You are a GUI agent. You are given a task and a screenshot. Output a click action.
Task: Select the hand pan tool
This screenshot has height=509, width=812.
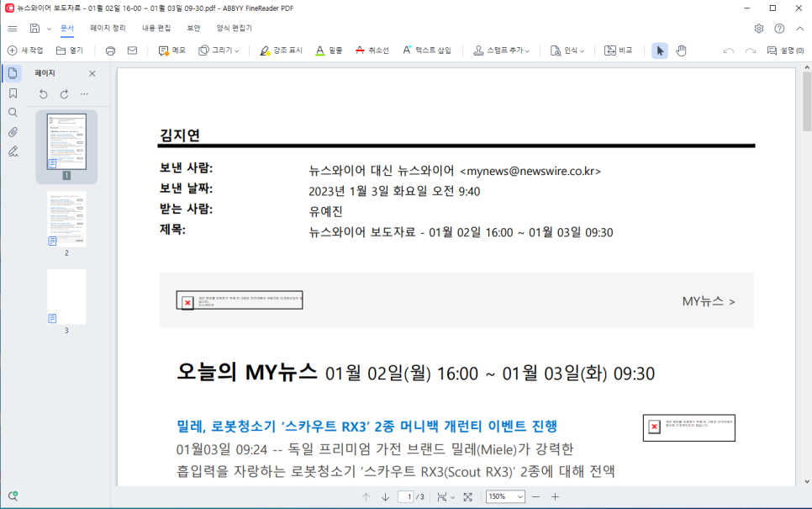[x=681, y=50]
